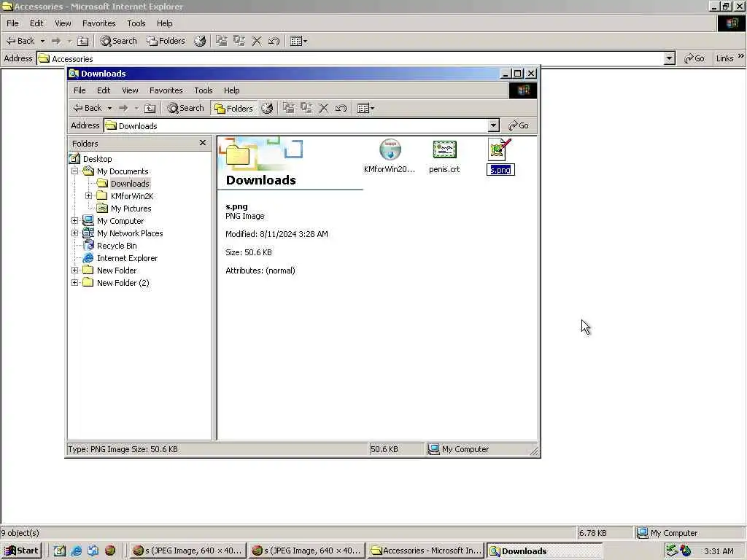The width and height of the screenshot is (747, 560).
Task: Click History icon in Accessories window toolbar
Action: click(x=200, y=41)
